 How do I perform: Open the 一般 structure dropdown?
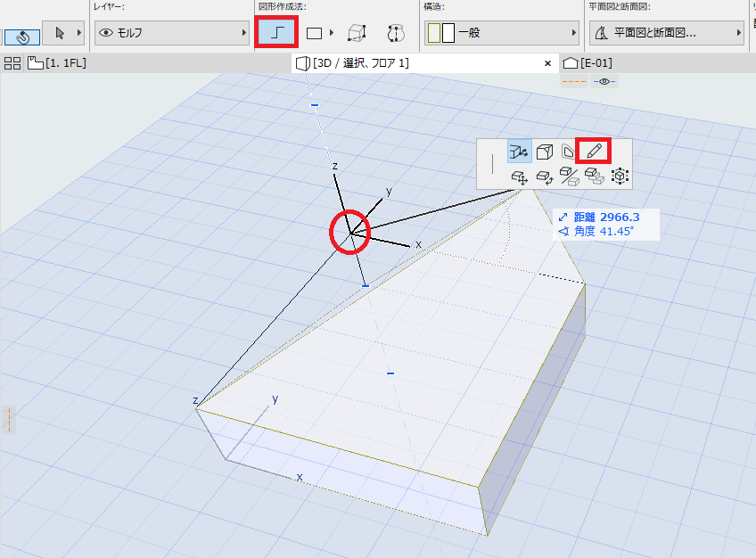tap(501, 33)
